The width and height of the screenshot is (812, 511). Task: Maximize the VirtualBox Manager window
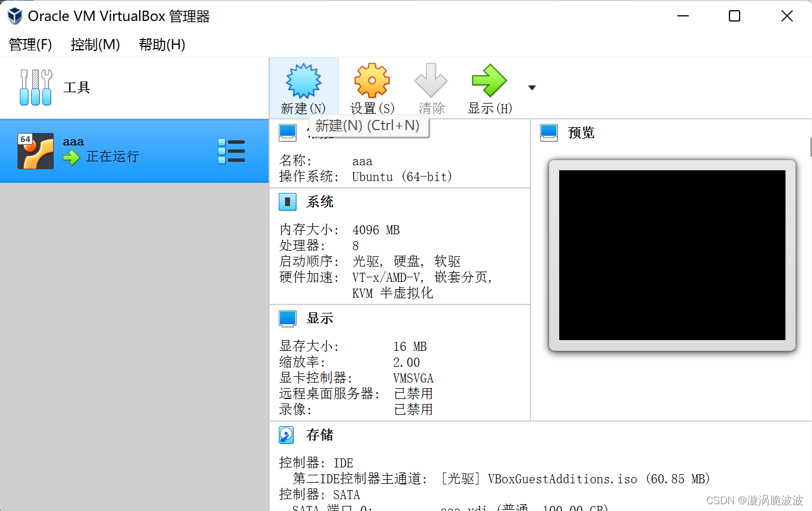pyautogui.click(x=735, y=16)
